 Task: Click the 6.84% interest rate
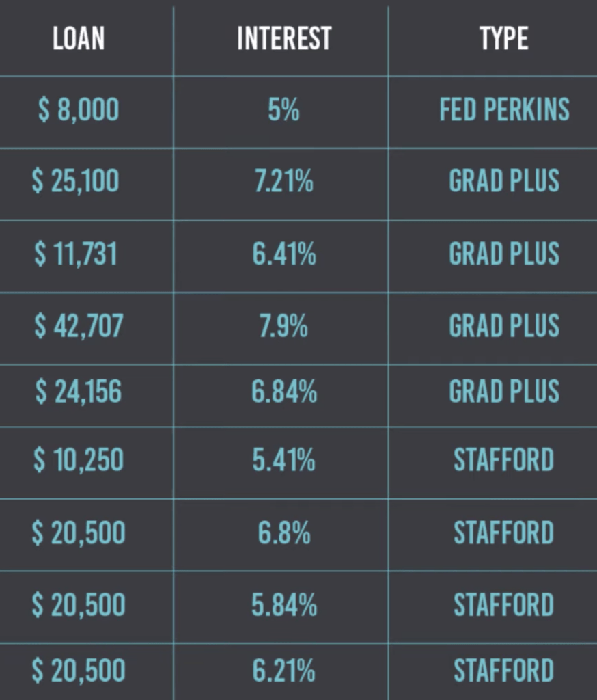coord(284,392)
